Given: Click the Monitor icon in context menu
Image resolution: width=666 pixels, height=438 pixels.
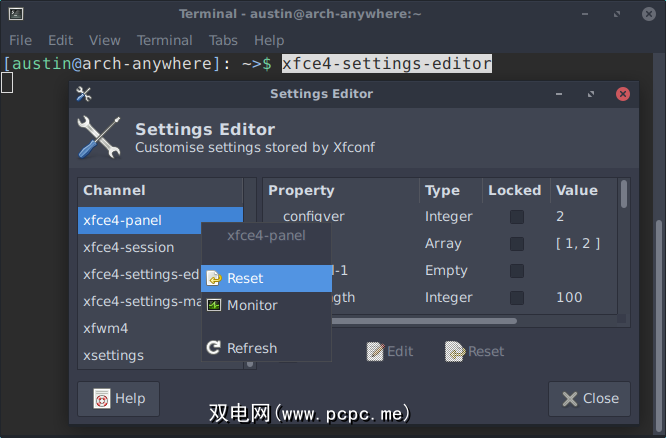Looking at the screenshot, I should tap(213, 305).
